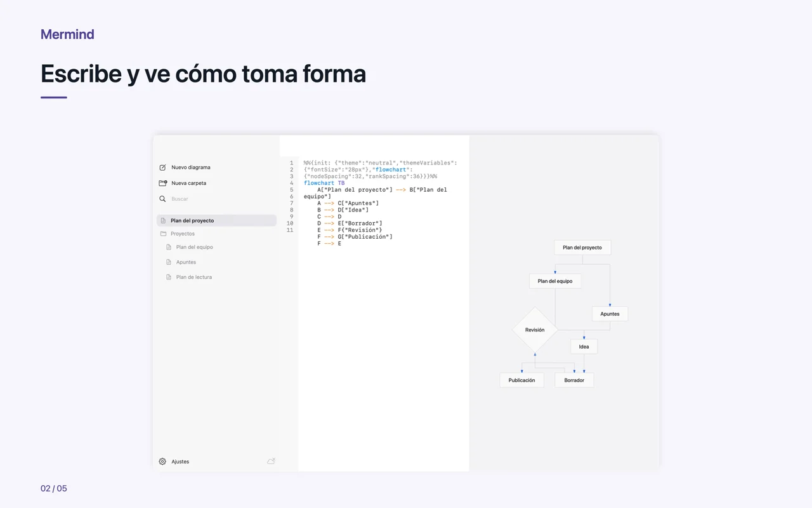Select the Publicación diagram node
The image size is (812, 508).
tap(521, 380)
